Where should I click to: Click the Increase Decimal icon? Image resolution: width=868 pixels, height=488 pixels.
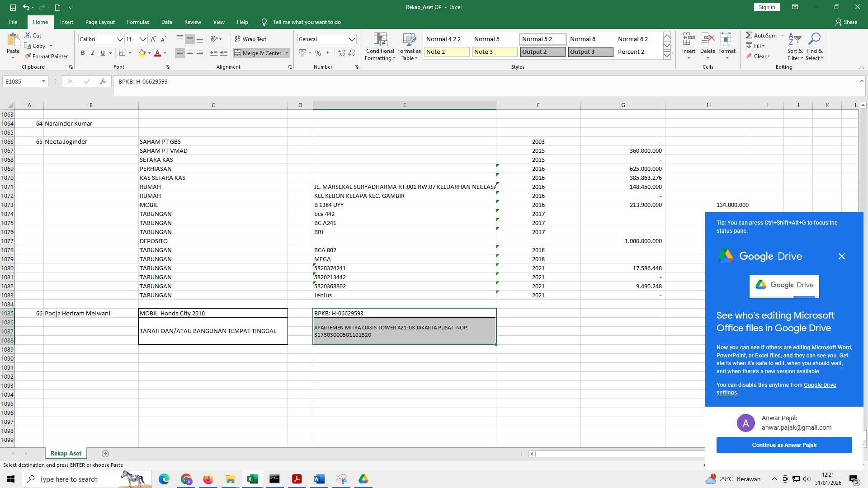click(x=340, y=53)
